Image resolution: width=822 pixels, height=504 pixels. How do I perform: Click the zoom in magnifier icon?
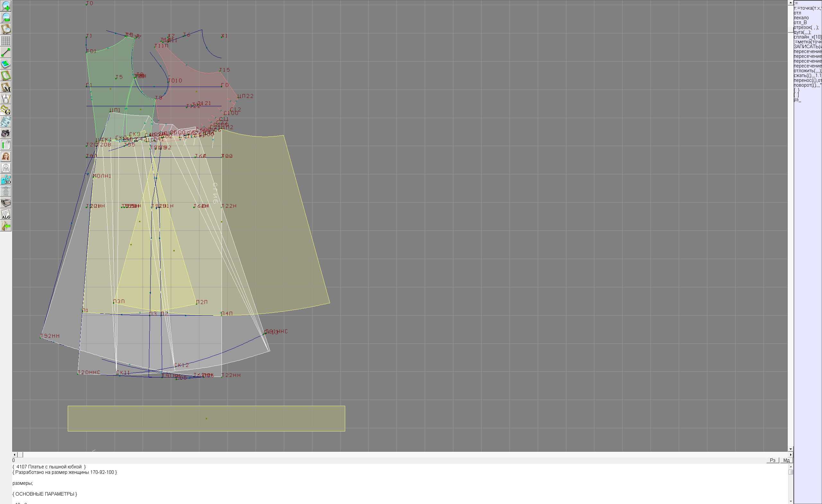tap(6, 6)
